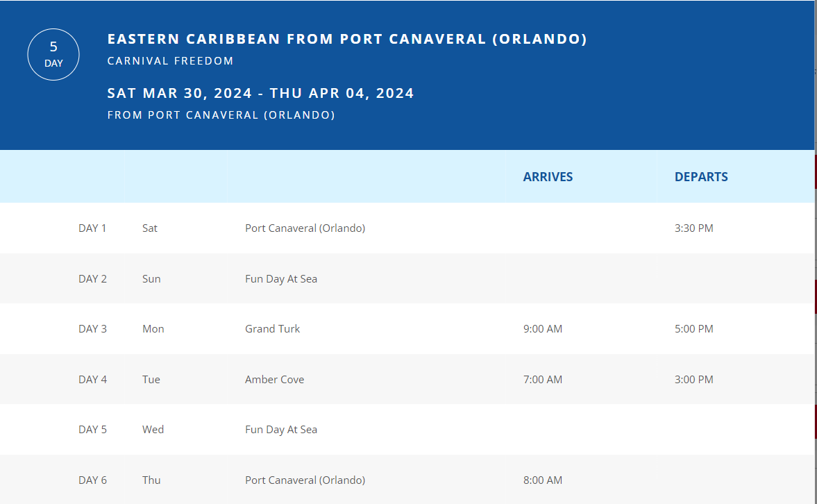
Task: Select the Amber Cove port name
Action: [x=275, y=380]
